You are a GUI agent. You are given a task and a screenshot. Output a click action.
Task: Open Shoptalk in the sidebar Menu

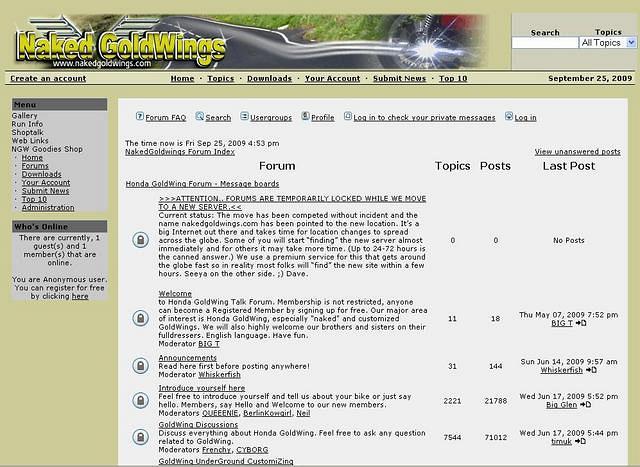click(27, 132)
